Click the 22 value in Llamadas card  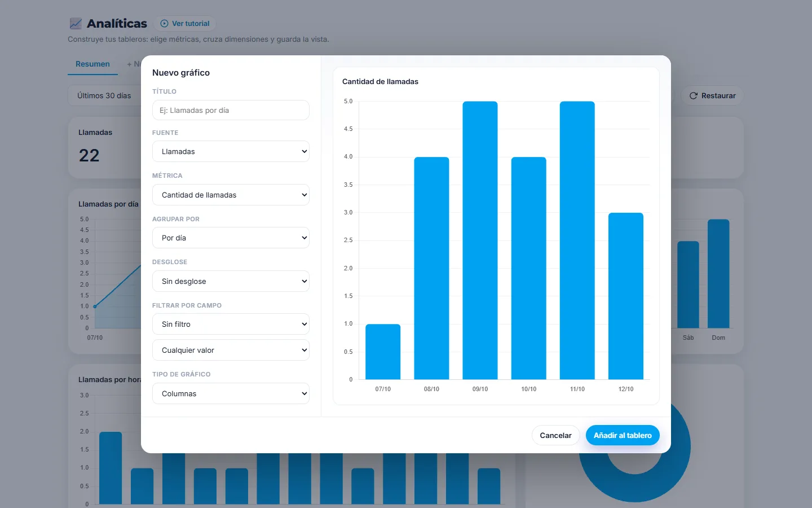[x=89, y=155]
